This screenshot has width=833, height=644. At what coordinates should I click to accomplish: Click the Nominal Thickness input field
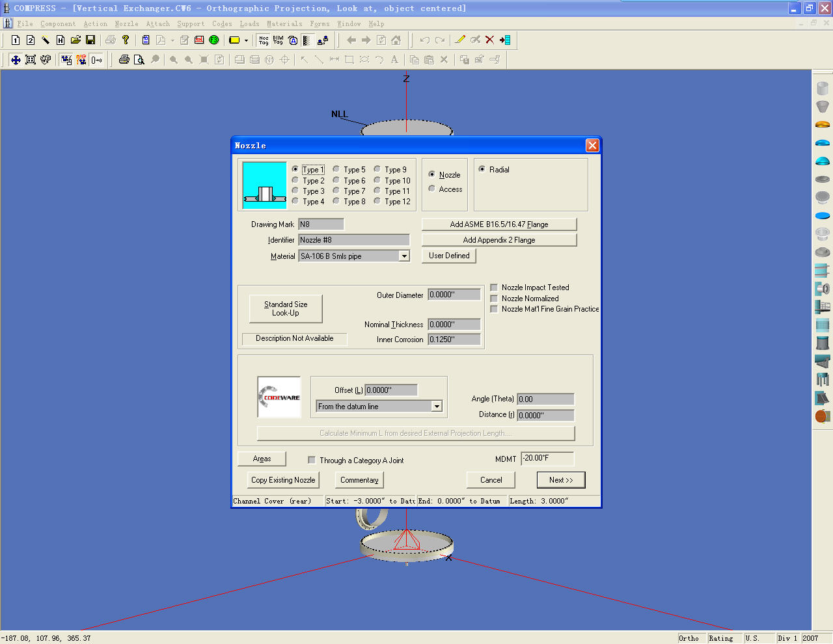(x=454, y=324)
